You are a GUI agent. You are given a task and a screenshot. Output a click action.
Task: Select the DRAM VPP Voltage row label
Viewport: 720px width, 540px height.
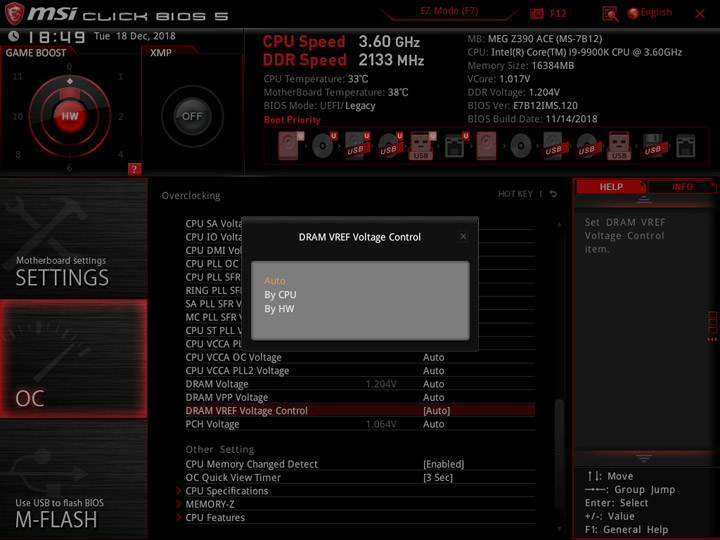[227, 397]
